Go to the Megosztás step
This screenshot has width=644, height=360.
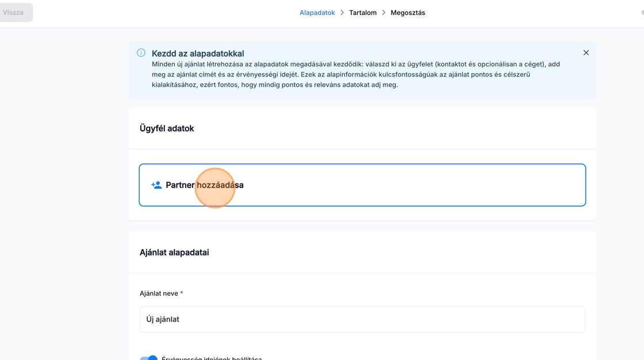408,13
